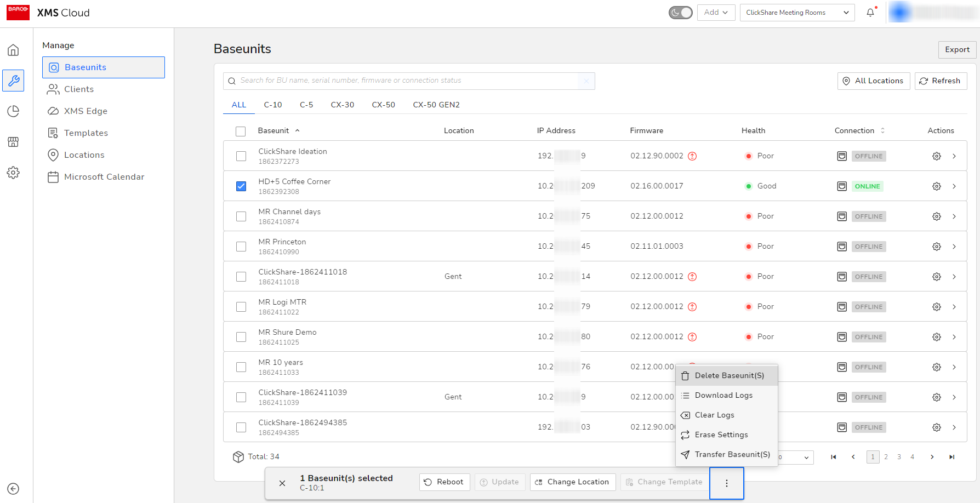The width and height of the screenshot is (980, 503).
Task: Close the selection bar with X icon
Action: point(282,483)
